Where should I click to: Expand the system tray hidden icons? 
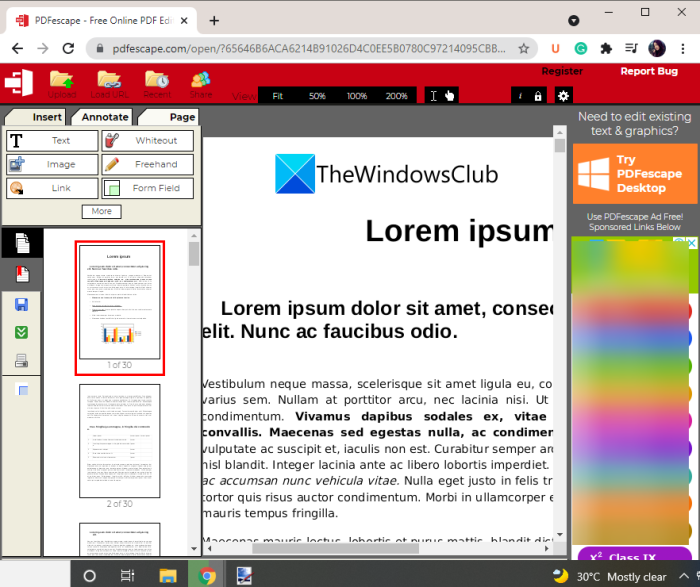(x=683, y=576)
